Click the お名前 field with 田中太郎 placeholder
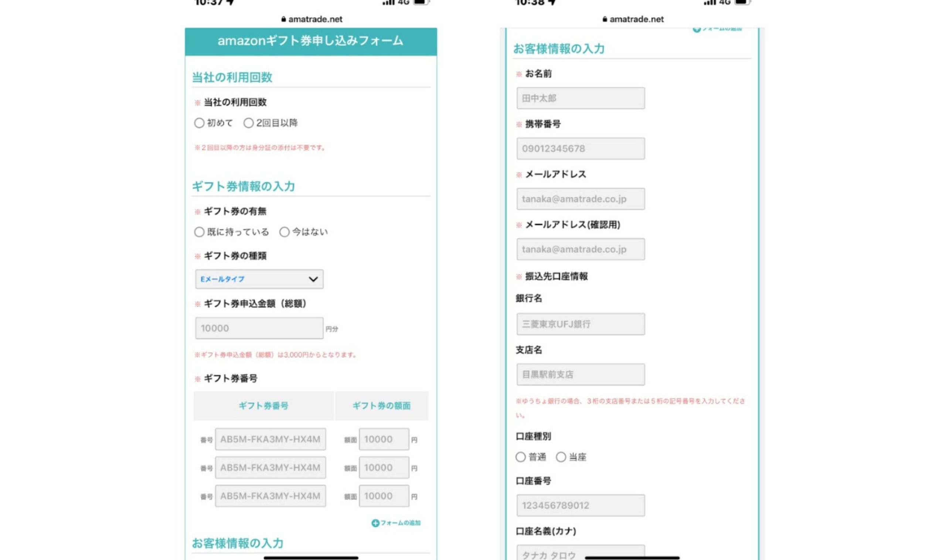Image resolution: width=946 pixels, height=560 pixels. 581,99
